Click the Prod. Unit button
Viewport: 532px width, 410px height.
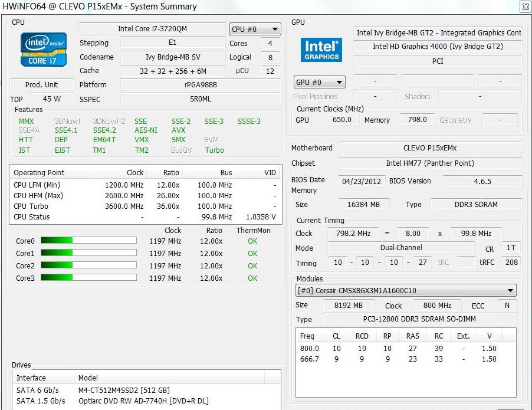42,85
